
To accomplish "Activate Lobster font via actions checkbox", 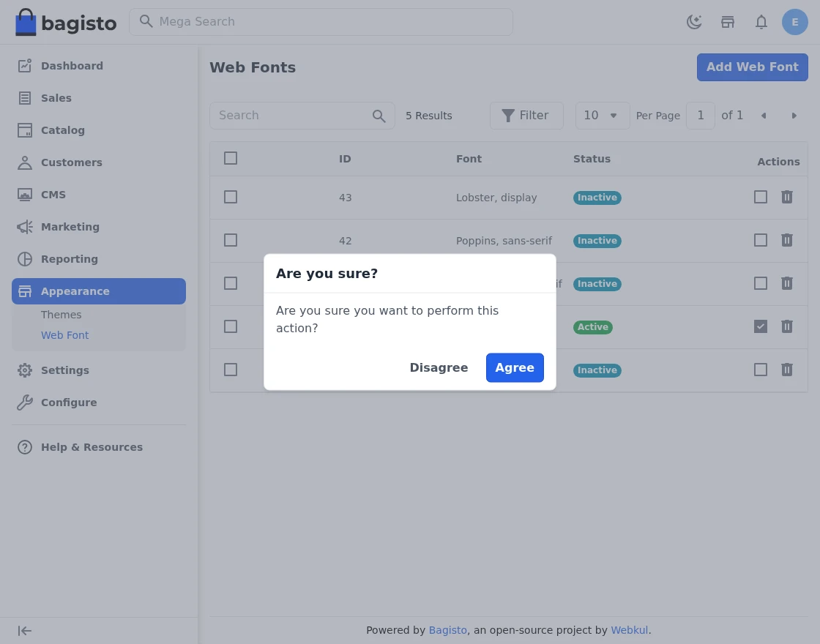I will [x=761, y=197].
